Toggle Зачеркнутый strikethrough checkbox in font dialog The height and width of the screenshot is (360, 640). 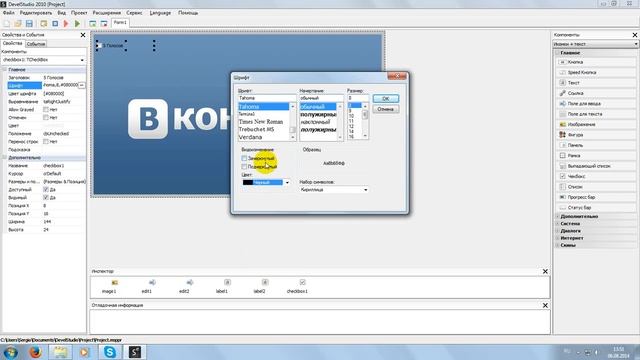pos(244,158)
